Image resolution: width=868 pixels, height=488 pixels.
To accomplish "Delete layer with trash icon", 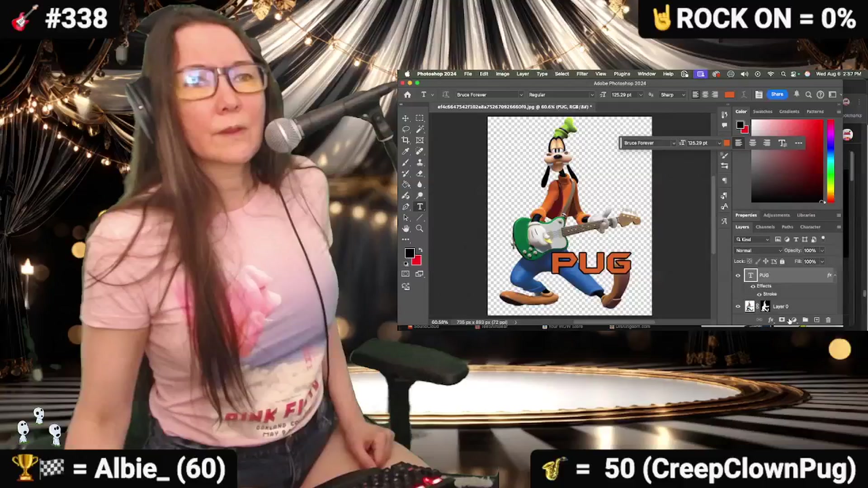I will [828, 320].
